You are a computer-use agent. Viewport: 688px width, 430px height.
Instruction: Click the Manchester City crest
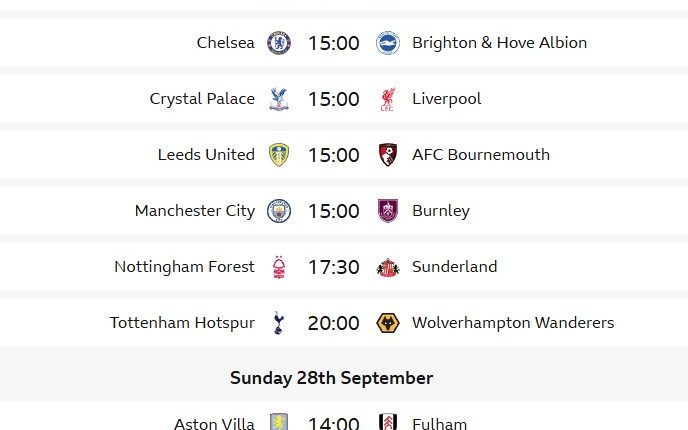(279, 211)
